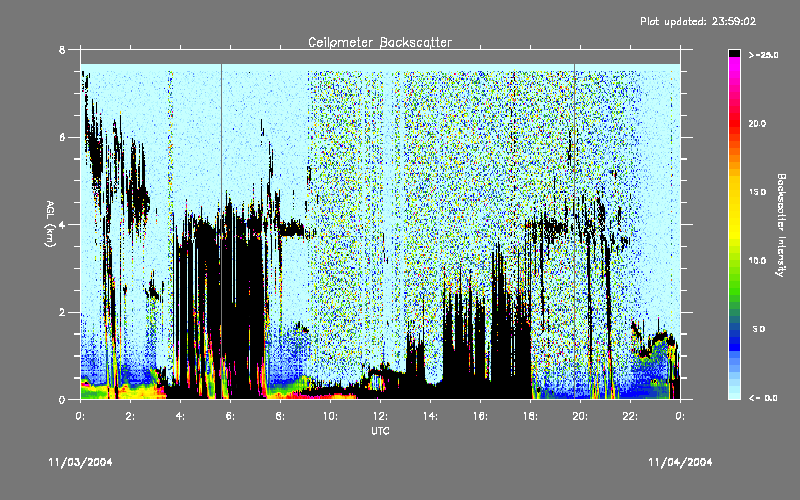Click the y-axis label '8'
800x500 pixels.
[62, 50]
